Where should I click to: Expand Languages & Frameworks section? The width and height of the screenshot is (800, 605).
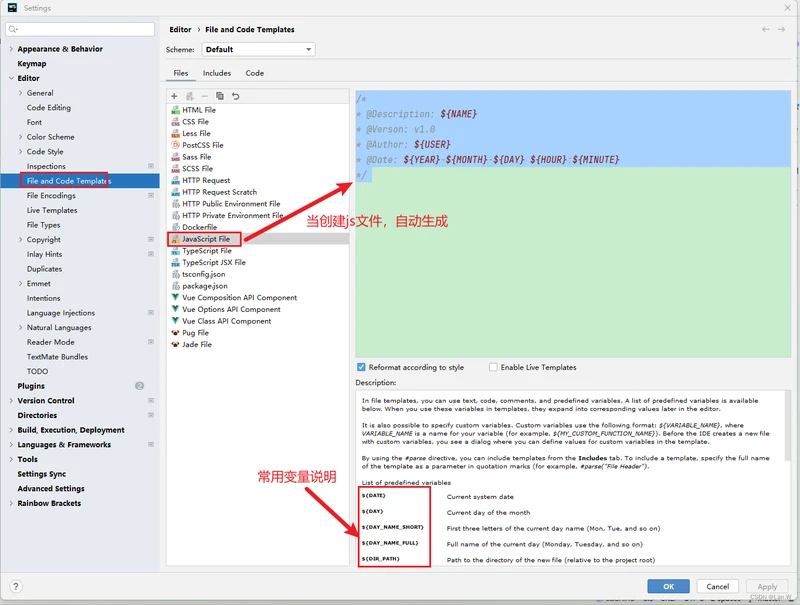tap(11, 444)
